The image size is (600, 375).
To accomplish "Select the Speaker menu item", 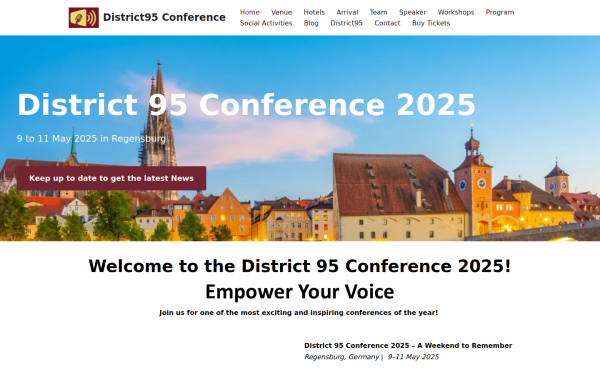I will click(412, 12).
